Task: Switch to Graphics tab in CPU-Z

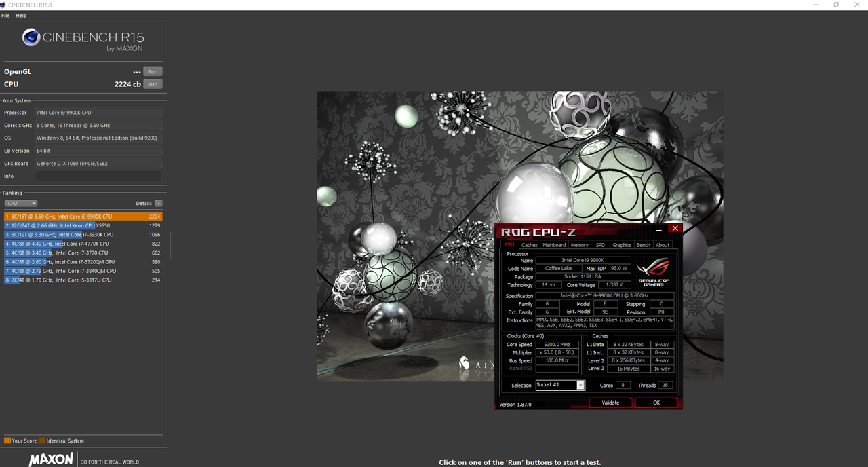Action: click(622, 245)
